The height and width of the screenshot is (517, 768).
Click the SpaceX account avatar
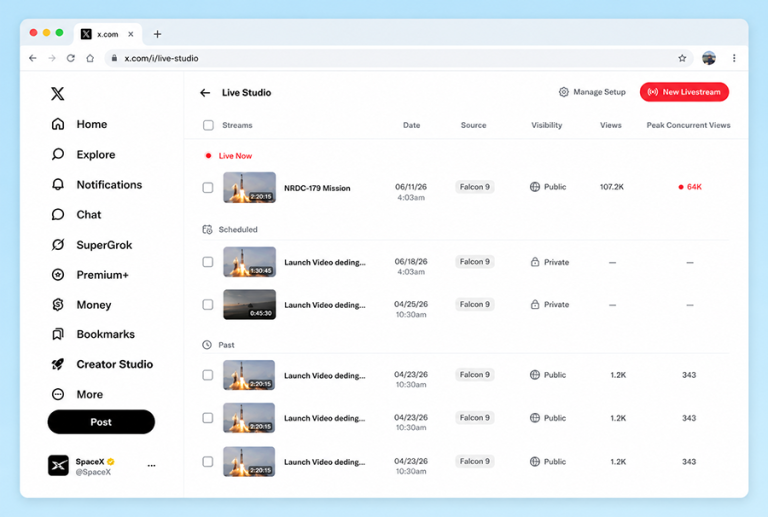58,466
